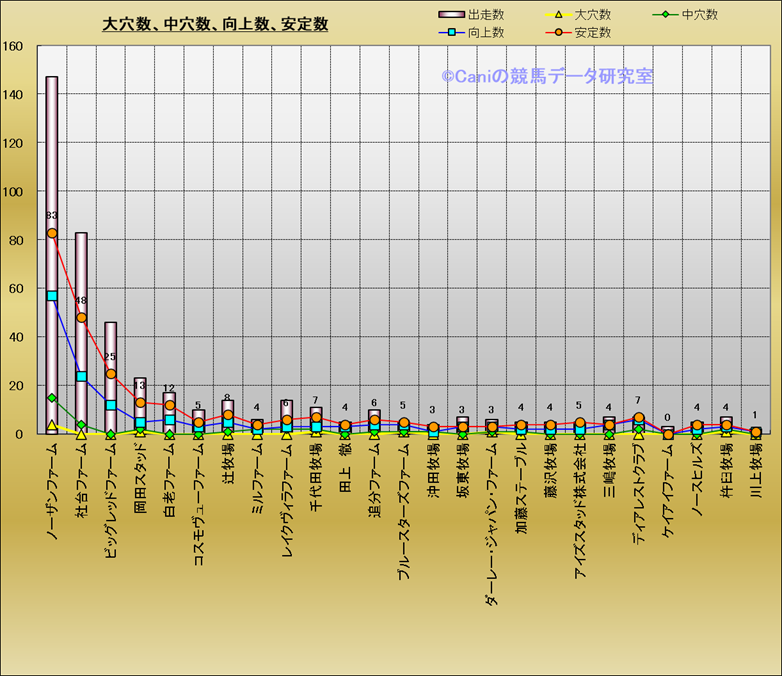Click the 160 value on the y-axis
This screenshot has height=676, width=782.
tap(13, 46)
